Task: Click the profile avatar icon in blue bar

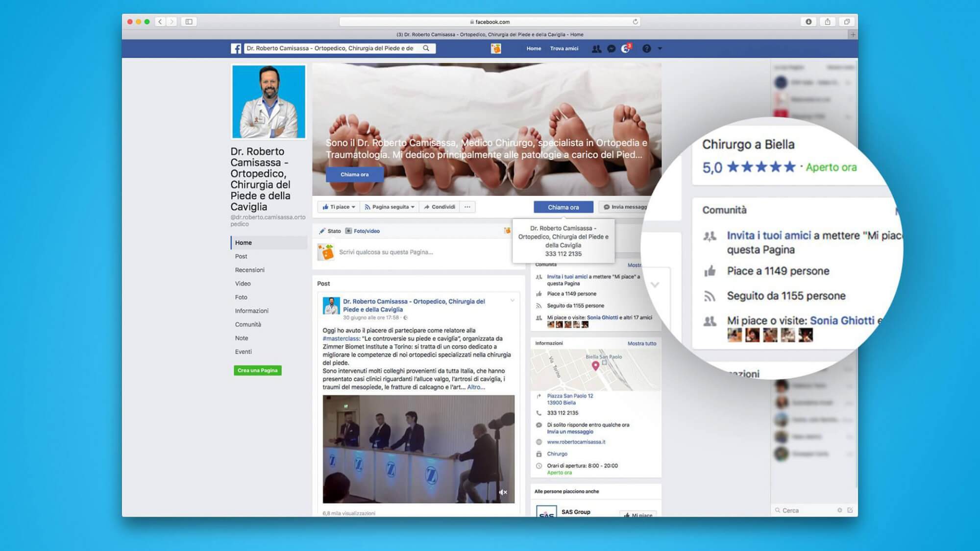Action: click(x=496, y=48)
